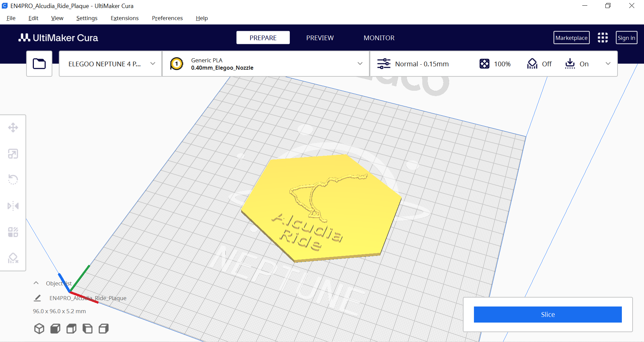This screenshot has height=342, width=644.
Task: Select the Rotate tool in sidebar
Action: click(13, 180)
